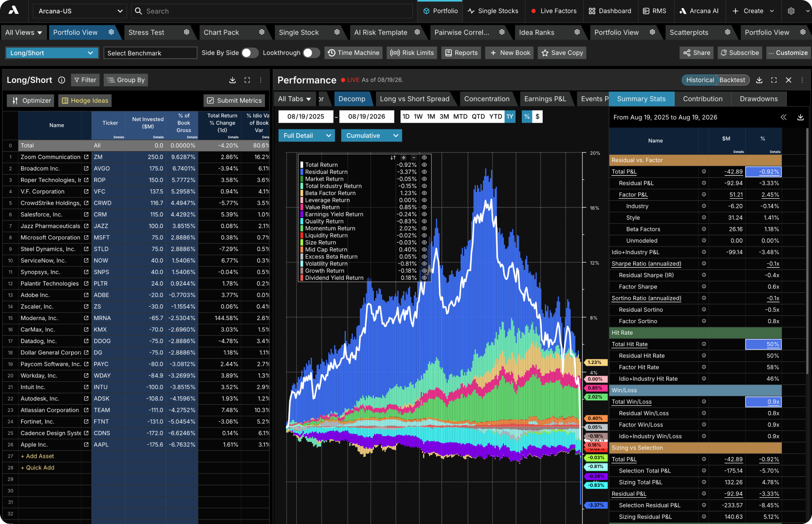812x524 pixels.
Task: Download the Long/Short table data
Action: (232, 80)
